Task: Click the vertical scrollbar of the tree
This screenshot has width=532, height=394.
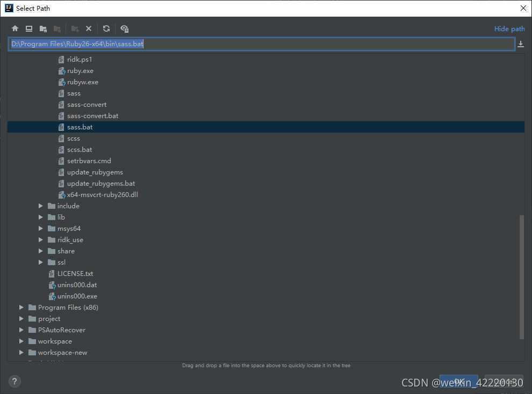Action: coord(522,277)
